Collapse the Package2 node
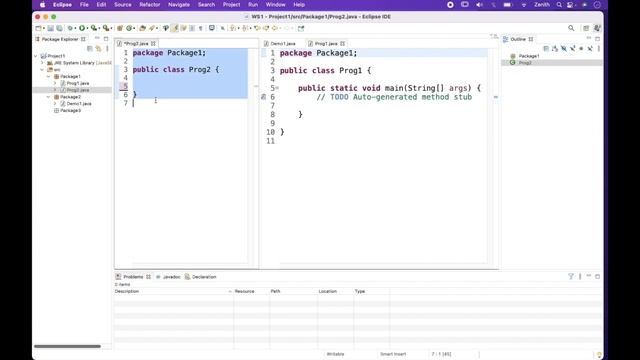Screen dimensions: 640x360 pyautogui.click(x=49, y=97)
